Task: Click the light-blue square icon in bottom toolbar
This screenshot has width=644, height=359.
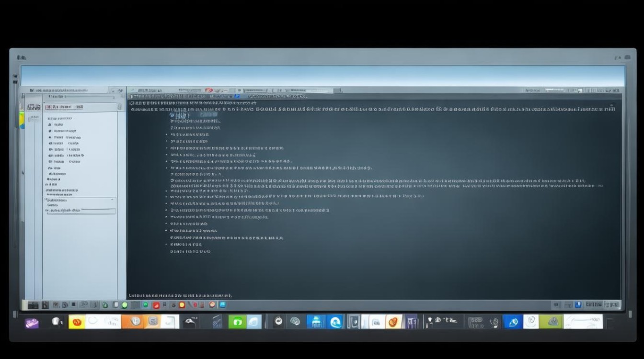Action: click(x=222, y=304)
